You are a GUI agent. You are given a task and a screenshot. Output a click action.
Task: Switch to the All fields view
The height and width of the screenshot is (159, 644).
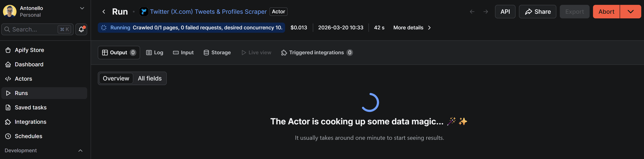click(x=149, y=78)
